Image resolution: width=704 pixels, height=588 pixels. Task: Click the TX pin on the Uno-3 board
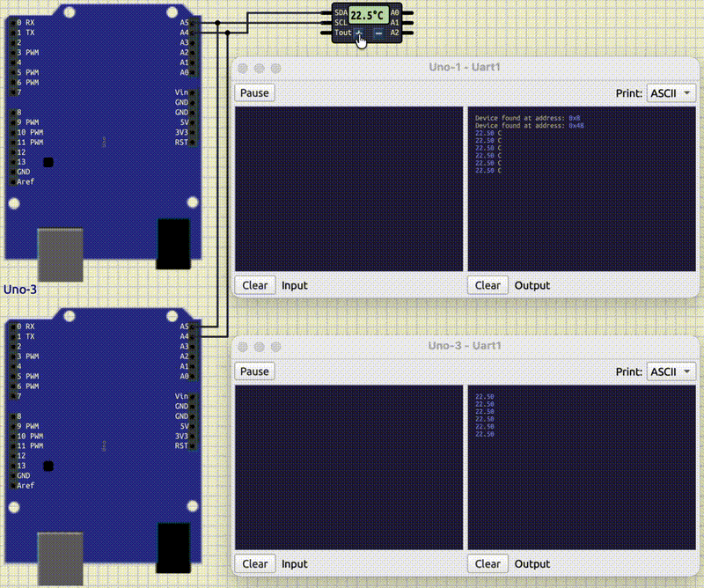[x=13, y=33]
